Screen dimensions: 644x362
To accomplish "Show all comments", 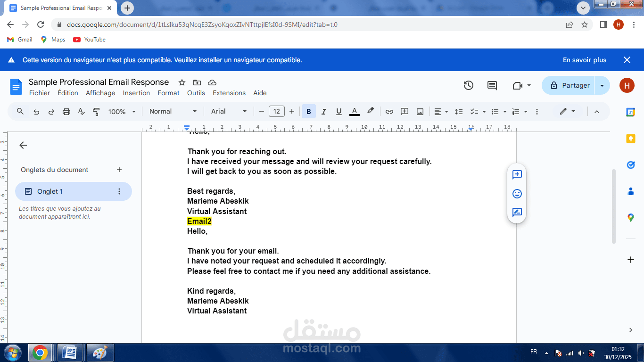I will [x=492, y=85].
